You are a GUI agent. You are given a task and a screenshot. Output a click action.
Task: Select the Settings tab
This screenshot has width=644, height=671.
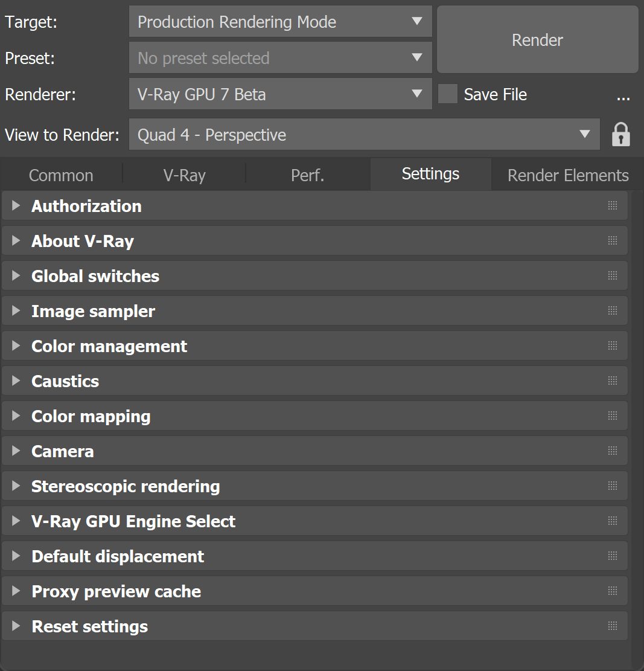coord(430,174)
